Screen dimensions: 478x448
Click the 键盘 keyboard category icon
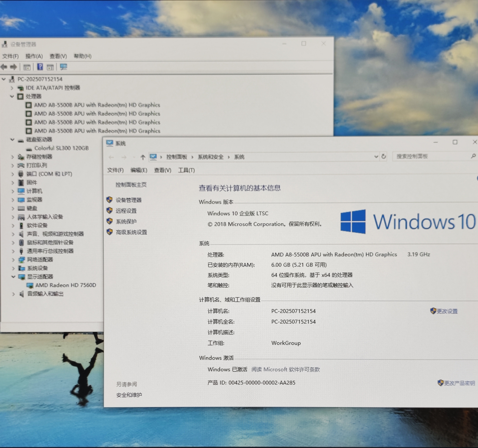point(21,208)
